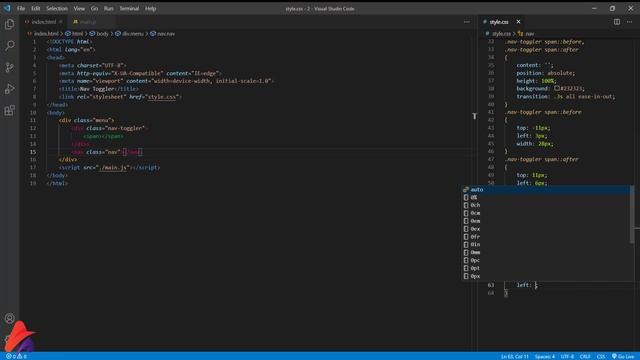Open the Terminal menu

[129, 8]
